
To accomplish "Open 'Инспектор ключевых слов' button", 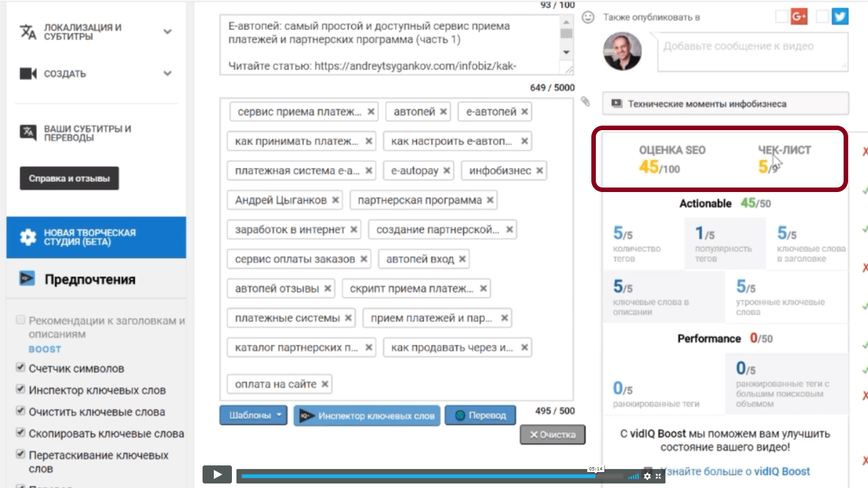I will click(x=367, y=416).
